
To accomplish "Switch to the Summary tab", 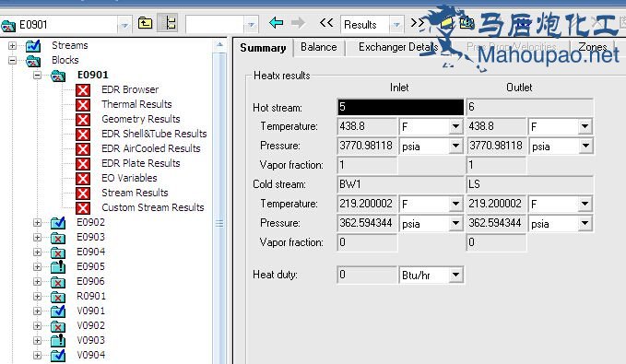I will 263,48.
